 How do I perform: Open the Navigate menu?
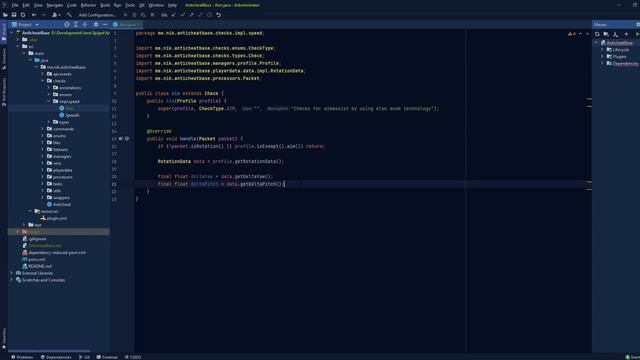[x=54, y=5]
